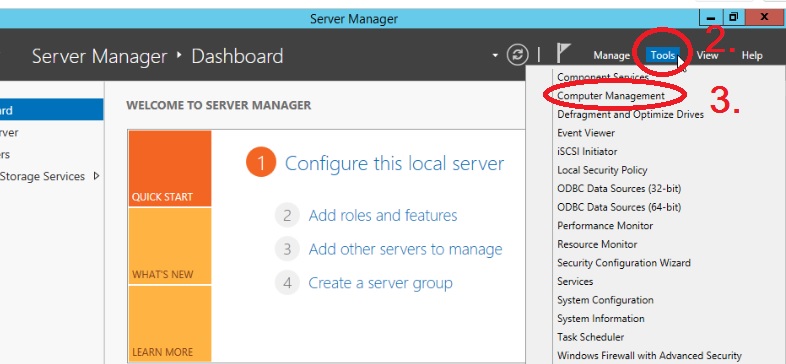Select the QUICK START tile

click(169, 168)
